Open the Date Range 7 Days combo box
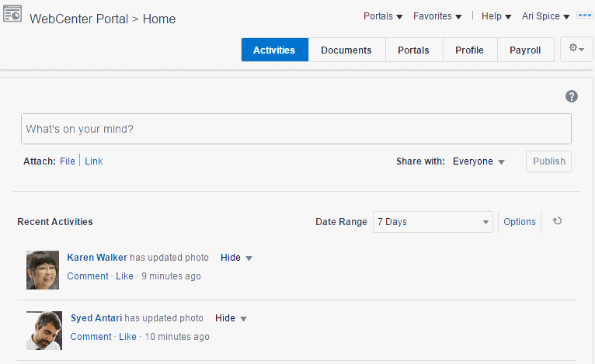Image resolution: width=595 pixels, height=364 pixels. tap(433, 222)
